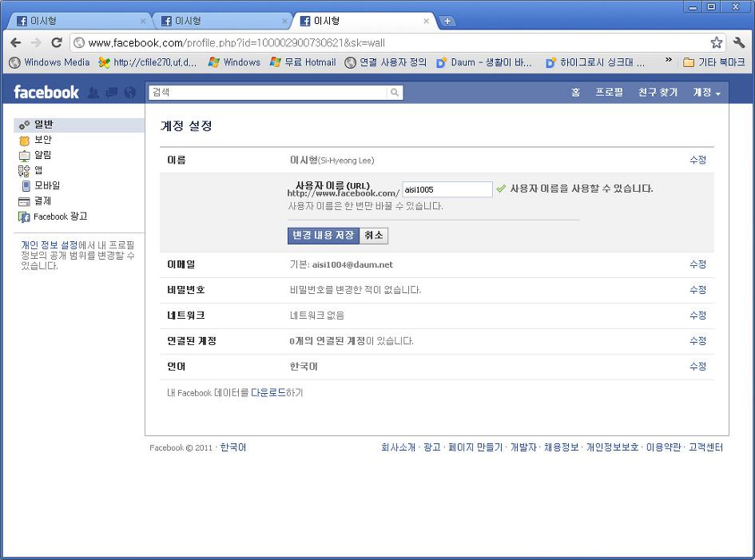Click the browser back arrow
755x560 pixels.
(x=16, y=43)
